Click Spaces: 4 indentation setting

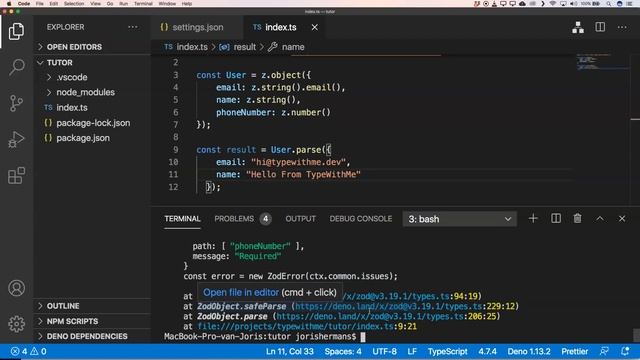[x=343, y=351]
